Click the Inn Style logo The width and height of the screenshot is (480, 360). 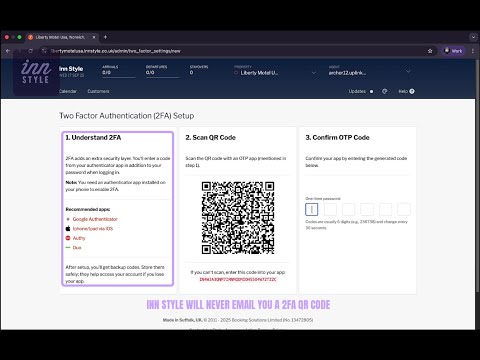click(x=36, y=72)
